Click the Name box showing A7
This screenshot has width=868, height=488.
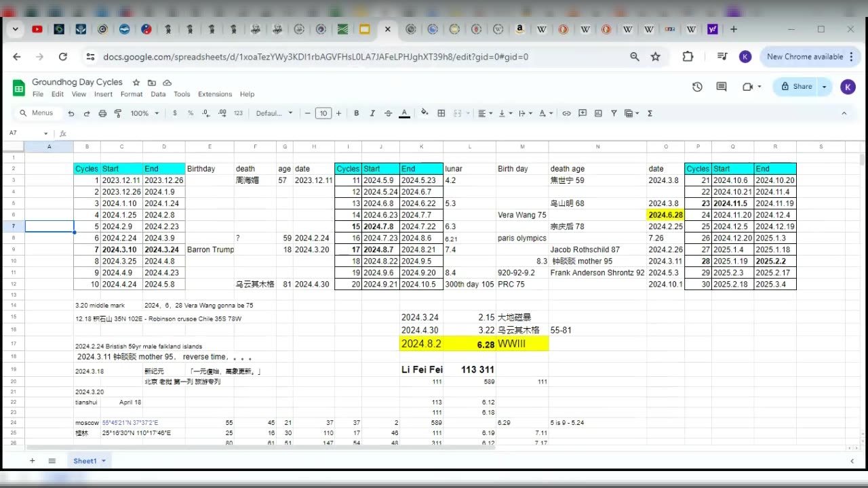[x=28, y=133]
